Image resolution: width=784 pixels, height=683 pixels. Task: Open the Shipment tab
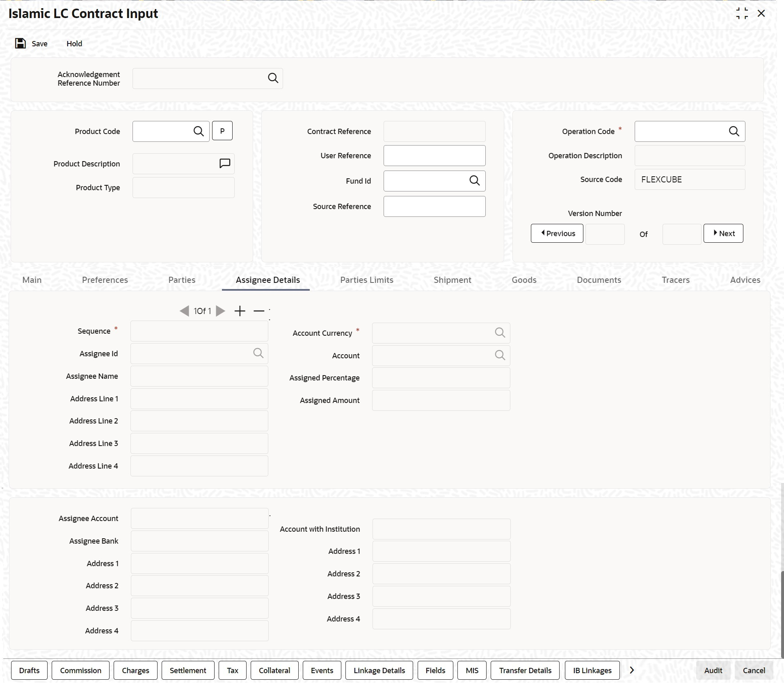453,280
